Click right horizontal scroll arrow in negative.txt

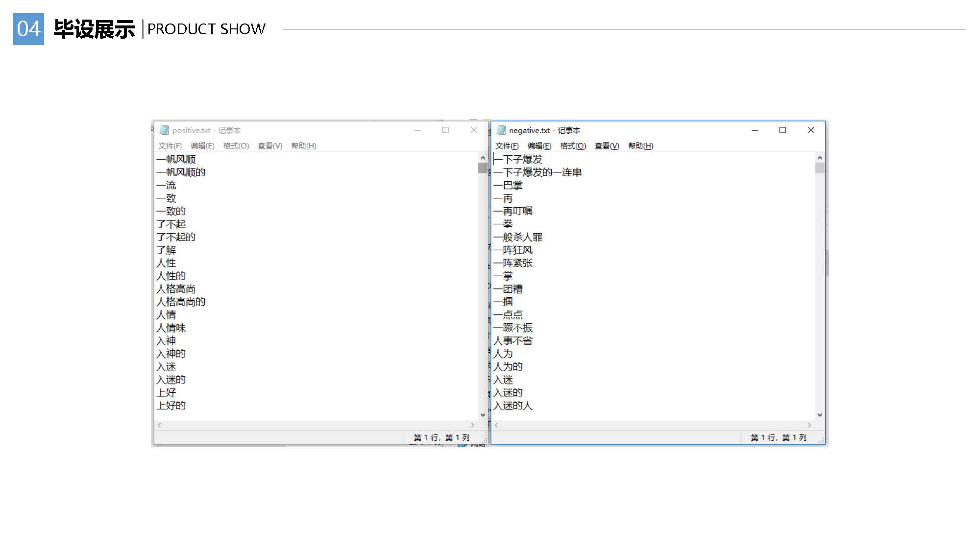809,425
